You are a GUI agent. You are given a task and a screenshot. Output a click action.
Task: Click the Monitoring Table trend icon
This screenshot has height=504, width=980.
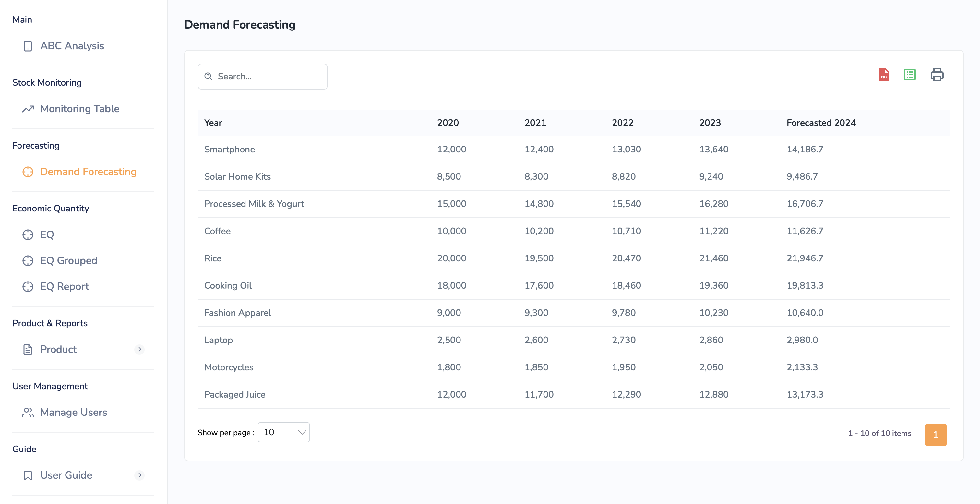[x=28, y=109]
